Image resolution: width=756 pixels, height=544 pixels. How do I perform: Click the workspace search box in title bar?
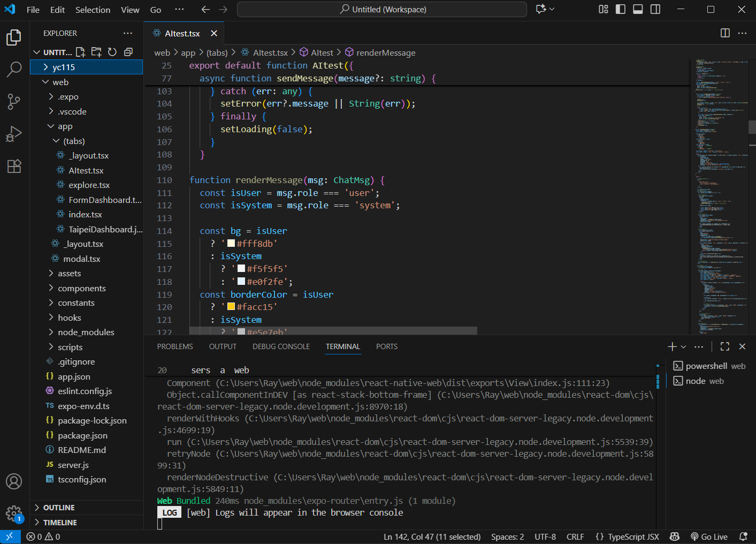click(x=382, y=10)
